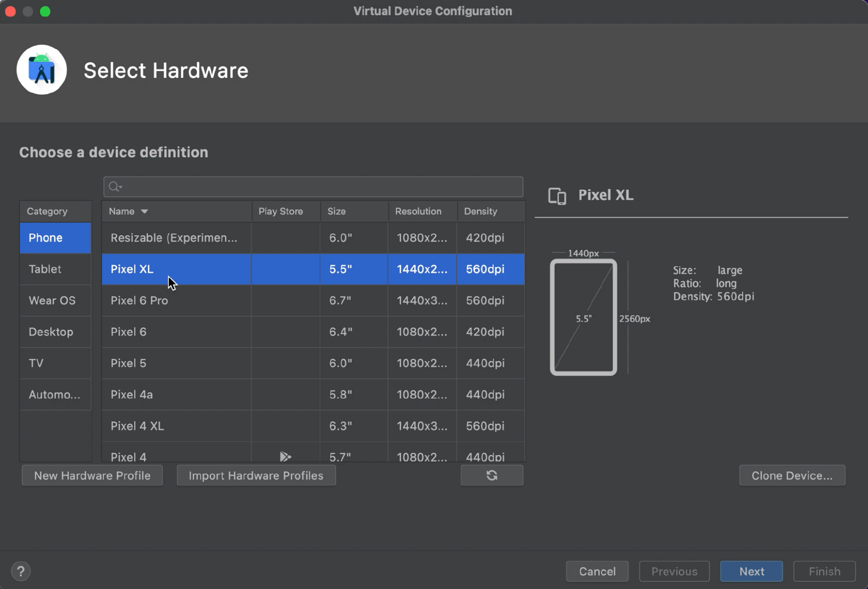Image resolution: width=868 pixels, height=589 pixels.
Task: Select the Tablet category
Action: [55, 269]
